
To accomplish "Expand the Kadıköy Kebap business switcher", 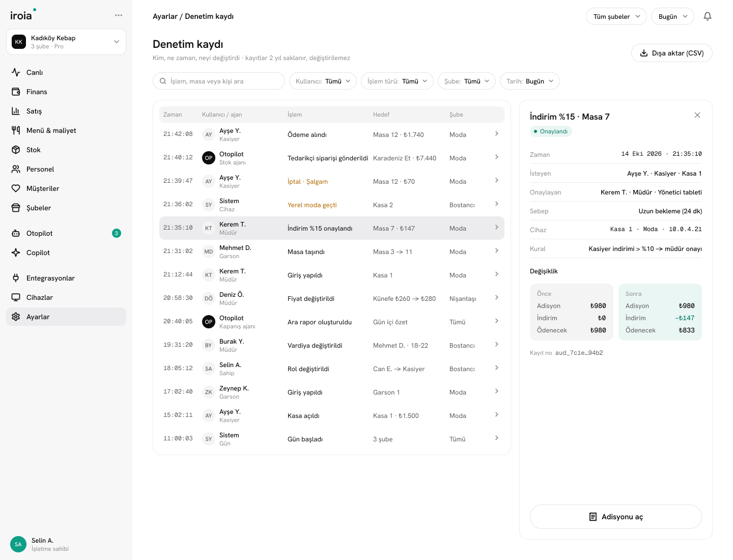I will click(66, 42).
